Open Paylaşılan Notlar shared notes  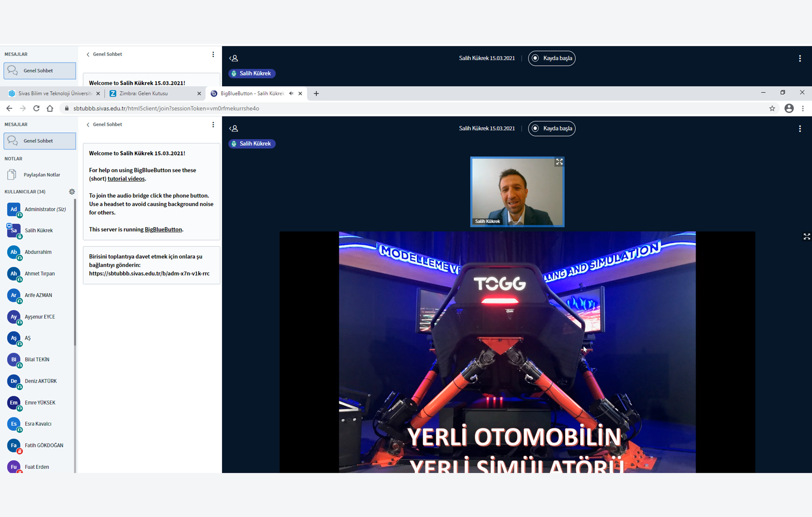click(40, 175)
